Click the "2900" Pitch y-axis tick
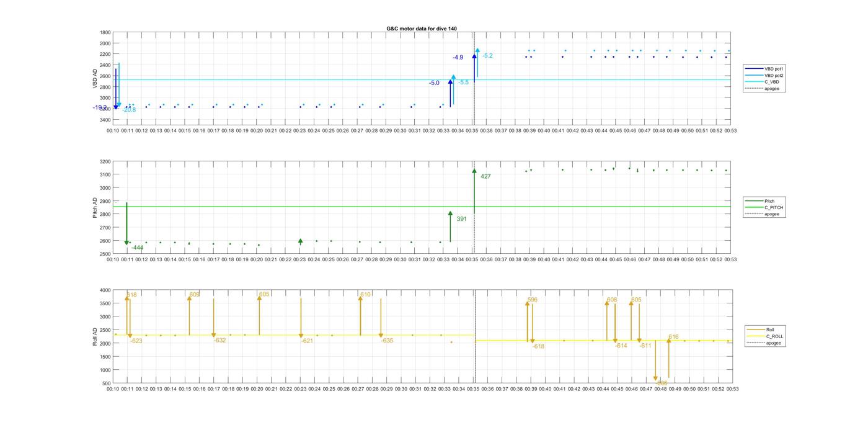The image size is (868, 430). (105, 202)
